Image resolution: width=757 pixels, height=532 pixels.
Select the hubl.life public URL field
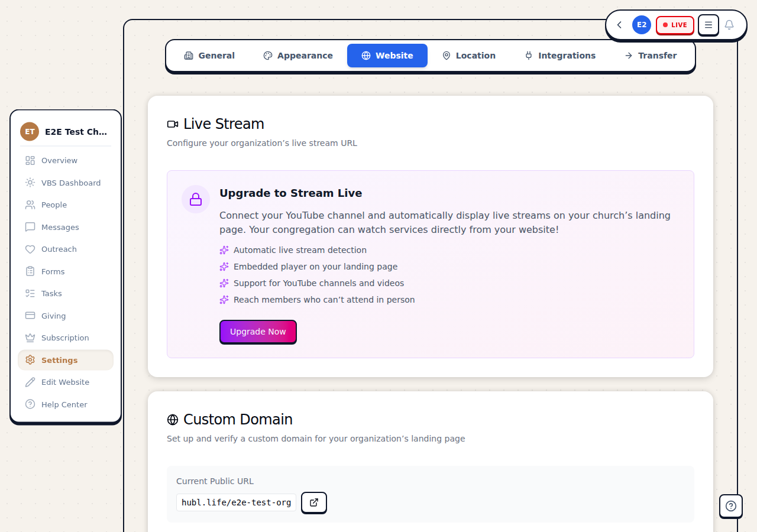(x=236, y=502)
